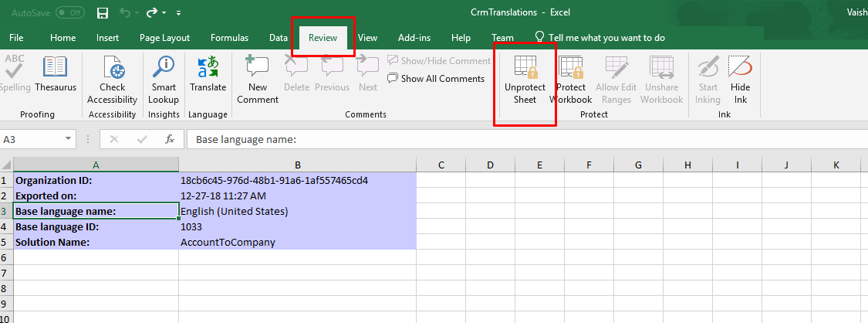The width and height of the screenshot is (868, 323).
Task: Open the File tab
Action: [16, 38]
